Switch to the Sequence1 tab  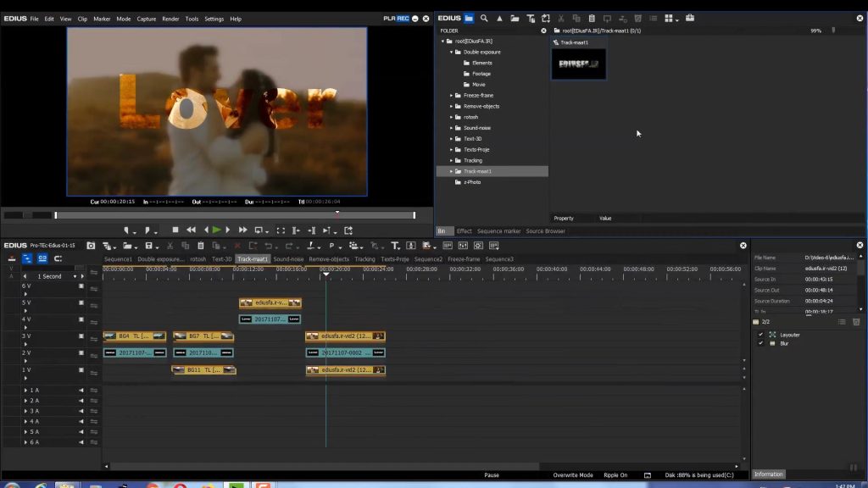pyautogui.click(x=118, y=259)
